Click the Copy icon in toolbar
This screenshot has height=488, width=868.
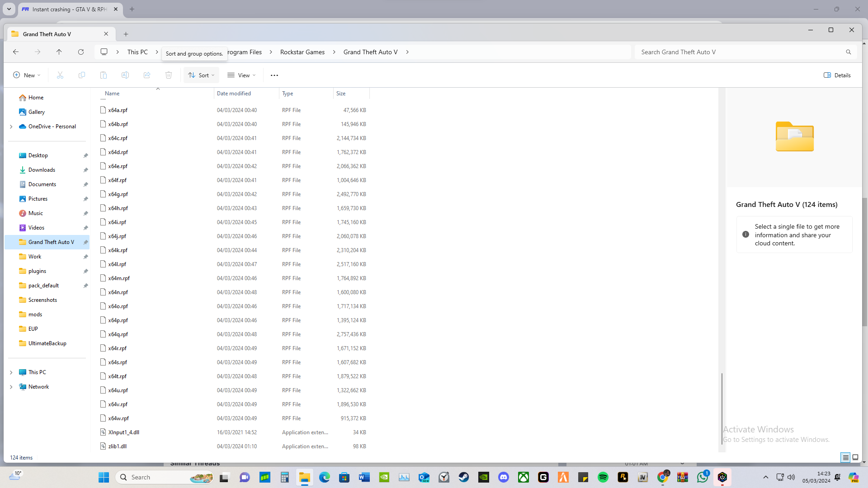(82, 75)
